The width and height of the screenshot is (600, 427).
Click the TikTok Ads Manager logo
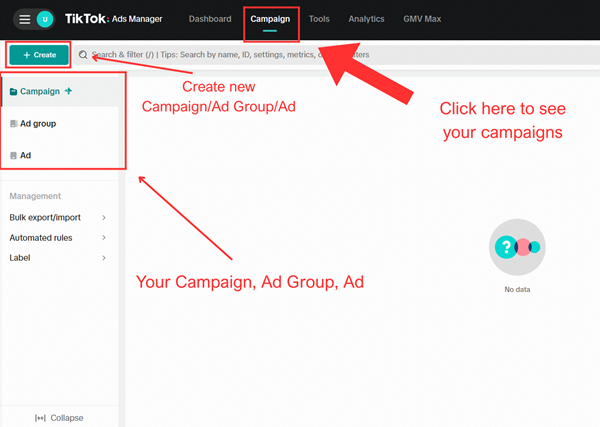tap(114, 19)
